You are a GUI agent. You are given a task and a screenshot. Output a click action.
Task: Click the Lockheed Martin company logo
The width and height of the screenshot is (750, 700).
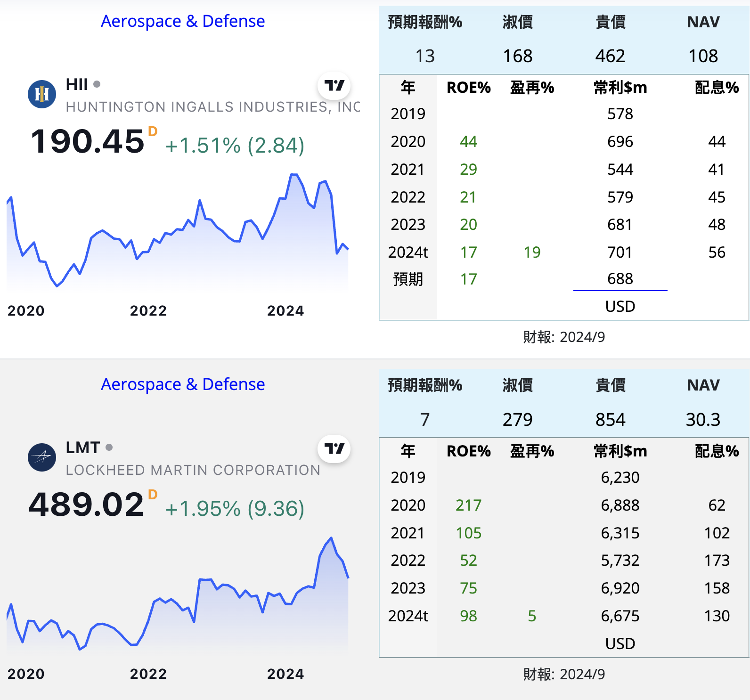(42, 457)
